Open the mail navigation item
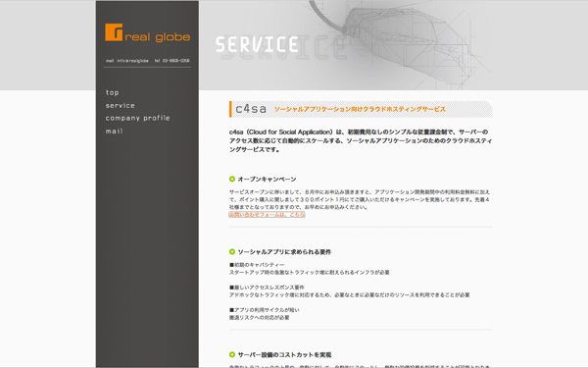 point(114,131)
